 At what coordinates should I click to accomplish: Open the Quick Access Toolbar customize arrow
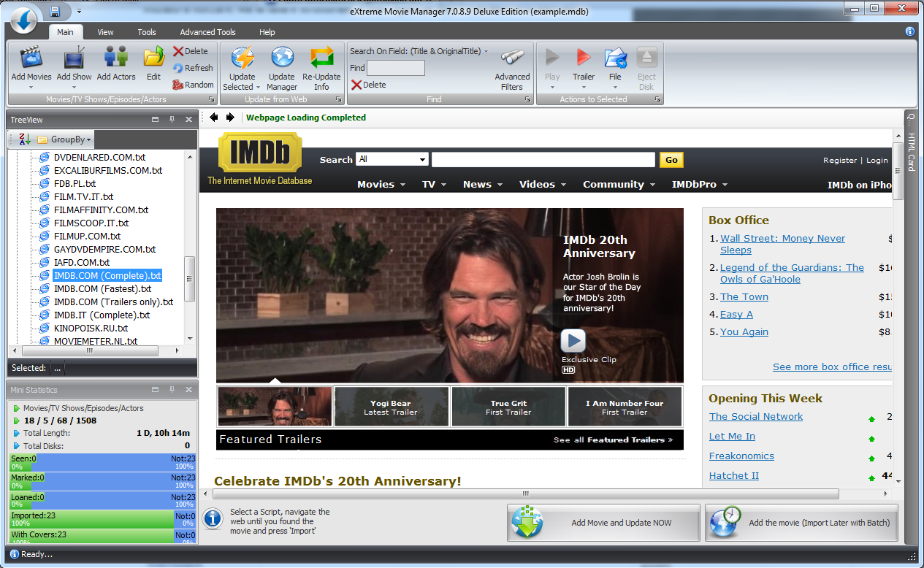pyautogui.click(x=79, y=12)
